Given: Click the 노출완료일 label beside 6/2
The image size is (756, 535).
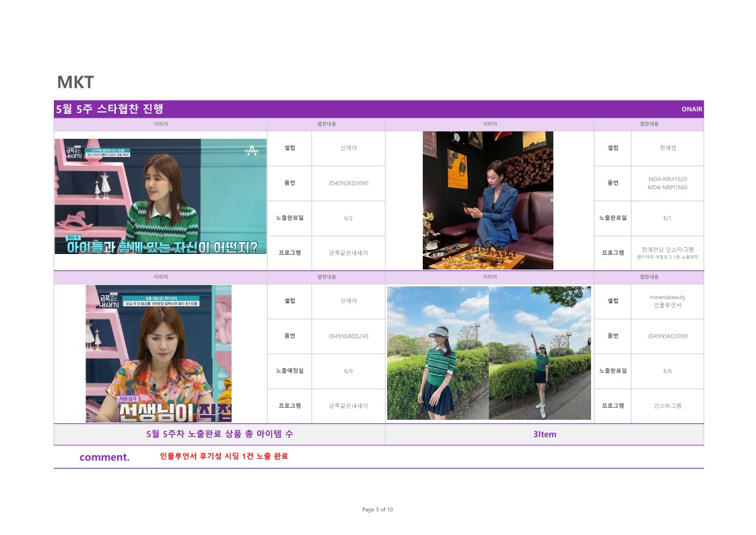Looking at the screenshot, I should click(x=289, y=218).
